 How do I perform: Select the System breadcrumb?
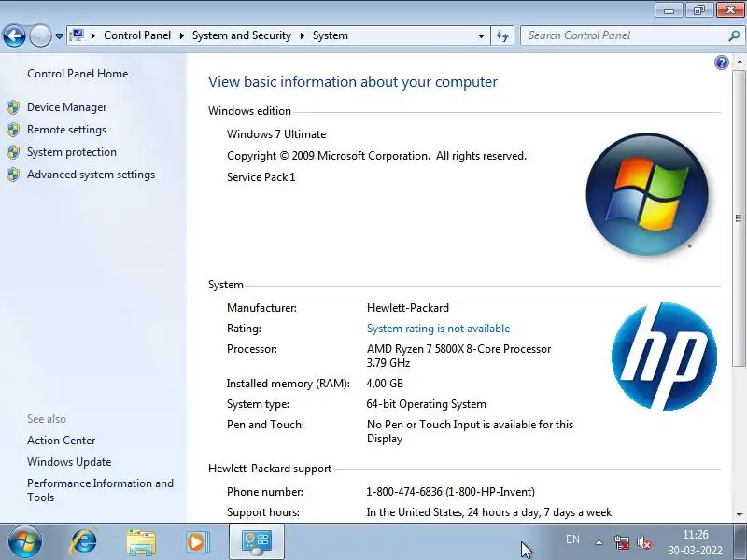point(331,35)
